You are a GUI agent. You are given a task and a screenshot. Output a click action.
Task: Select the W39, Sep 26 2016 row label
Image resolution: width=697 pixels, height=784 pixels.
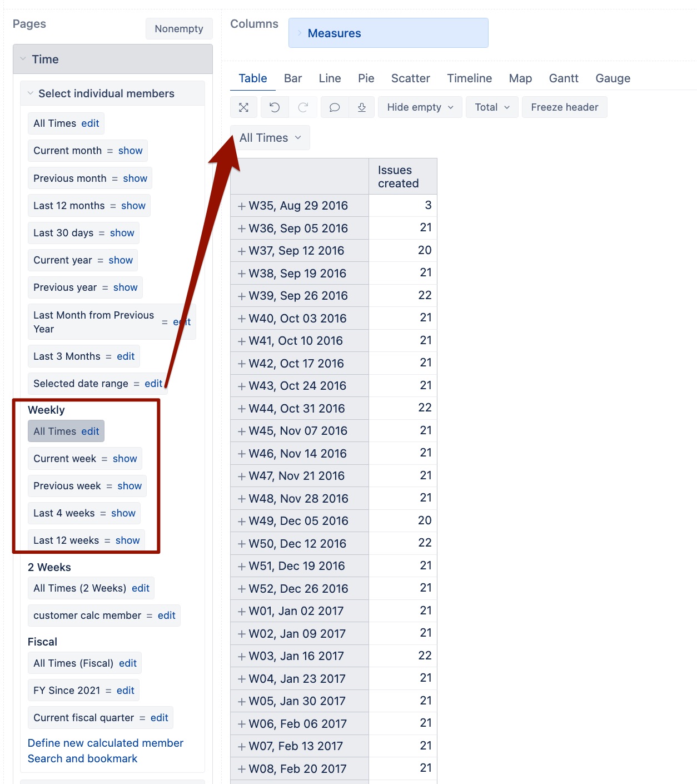(x=298, y=296)
